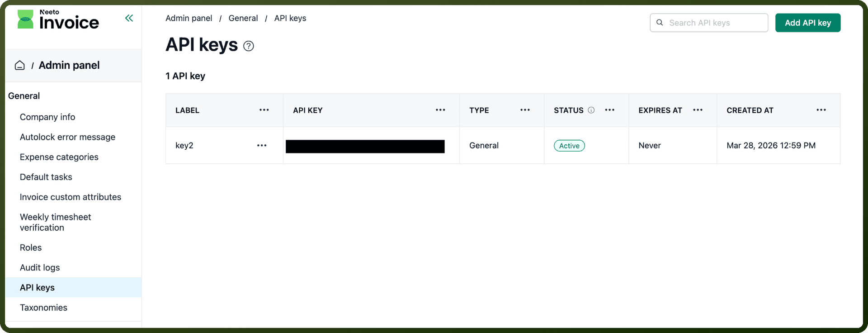Go to Expense categories
This screenshot has height=333, width=868.
coord(59,157)
